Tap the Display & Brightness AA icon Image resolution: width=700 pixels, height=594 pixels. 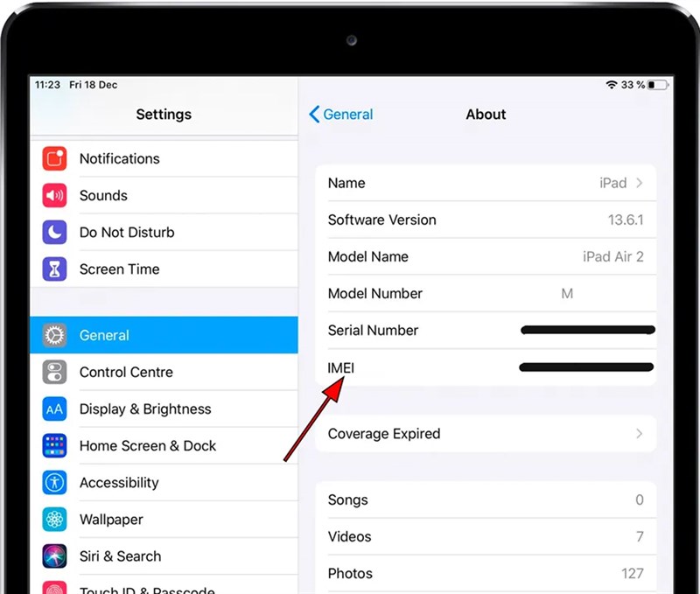pos(54,409)
